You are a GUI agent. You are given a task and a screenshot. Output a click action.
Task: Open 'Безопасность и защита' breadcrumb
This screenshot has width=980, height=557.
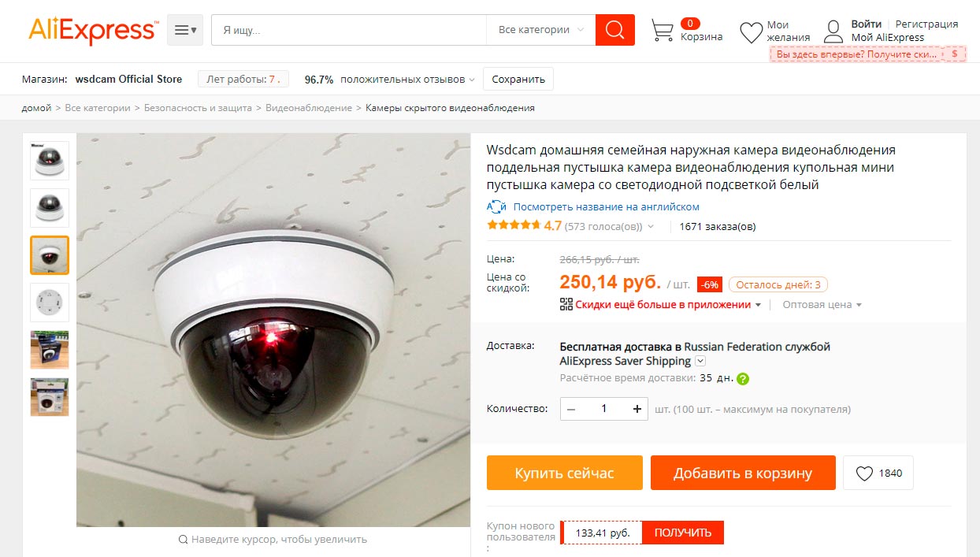[x=198, y=108]
